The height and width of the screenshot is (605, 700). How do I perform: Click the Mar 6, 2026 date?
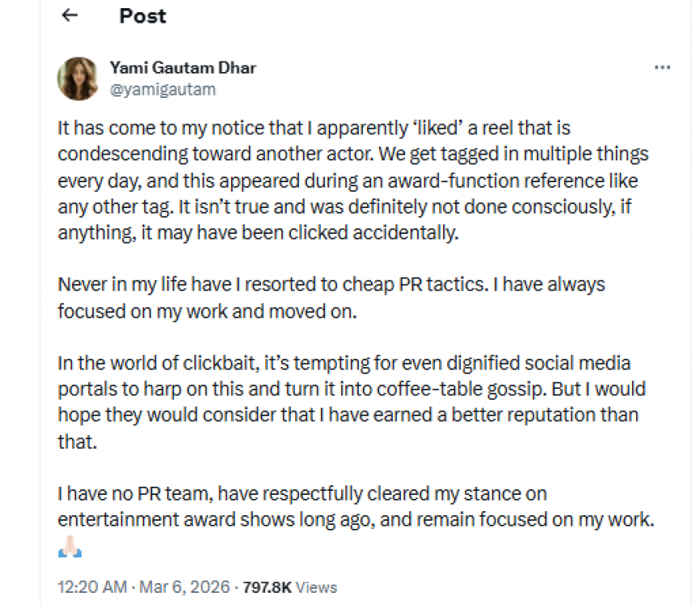[x=164, y=587]
